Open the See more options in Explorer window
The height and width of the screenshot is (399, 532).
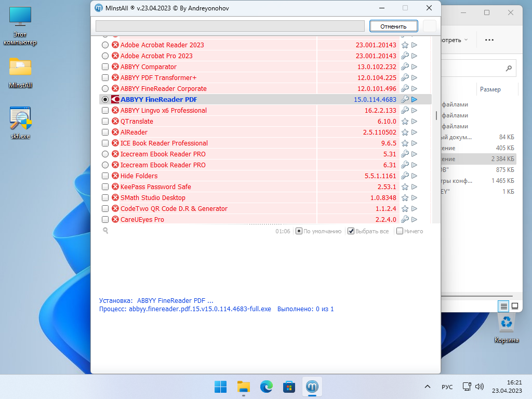click(x=489, y=40)
